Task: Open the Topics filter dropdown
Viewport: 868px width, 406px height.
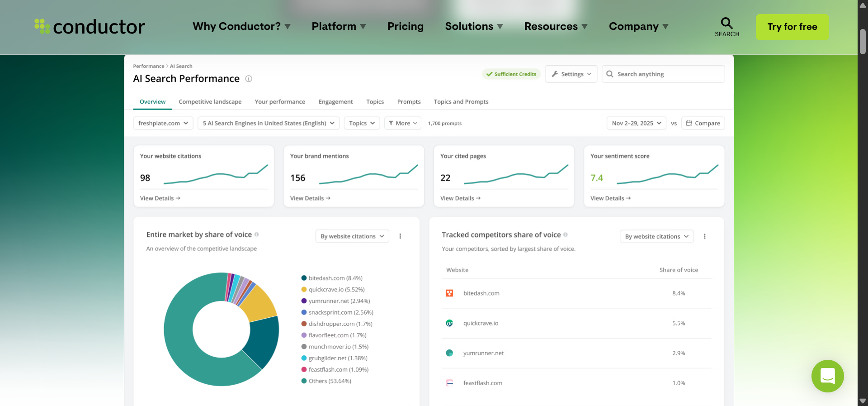Action: [362, 123]
